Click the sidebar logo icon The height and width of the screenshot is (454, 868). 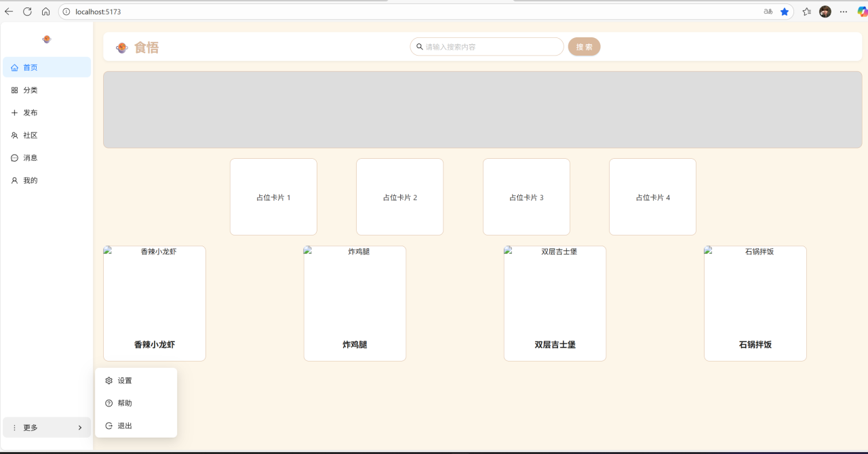(47, 39)
